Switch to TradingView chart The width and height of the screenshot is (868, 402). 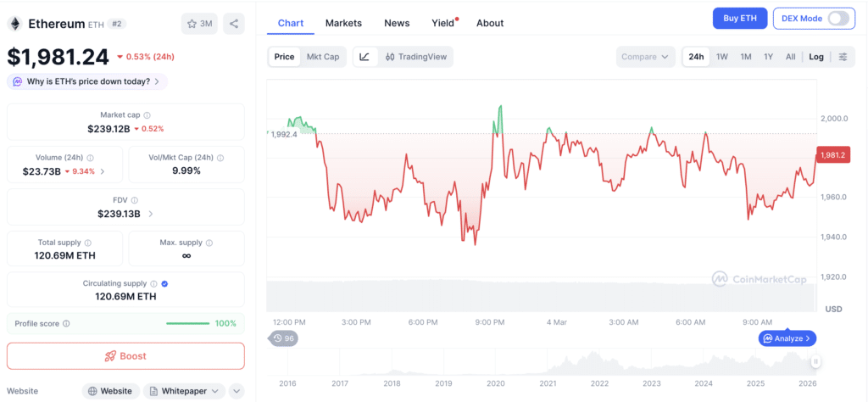tap(415, 57)
